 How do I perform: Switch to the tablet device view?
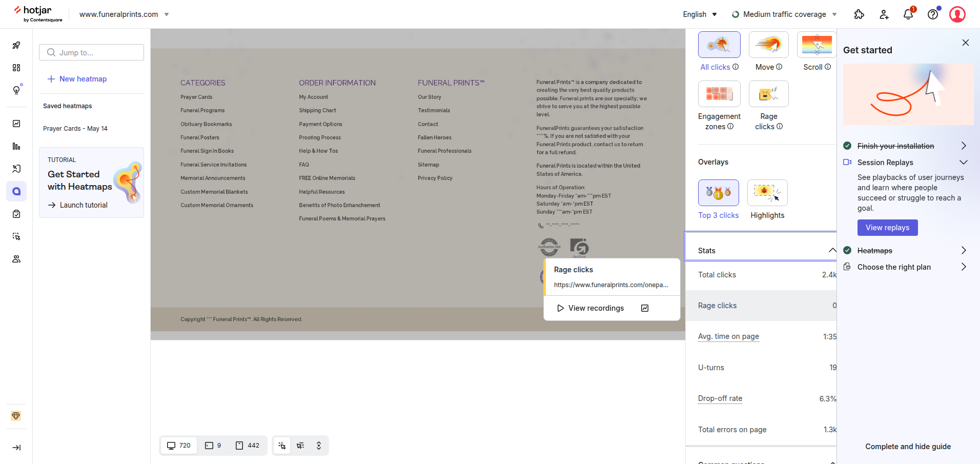point(214,446)
